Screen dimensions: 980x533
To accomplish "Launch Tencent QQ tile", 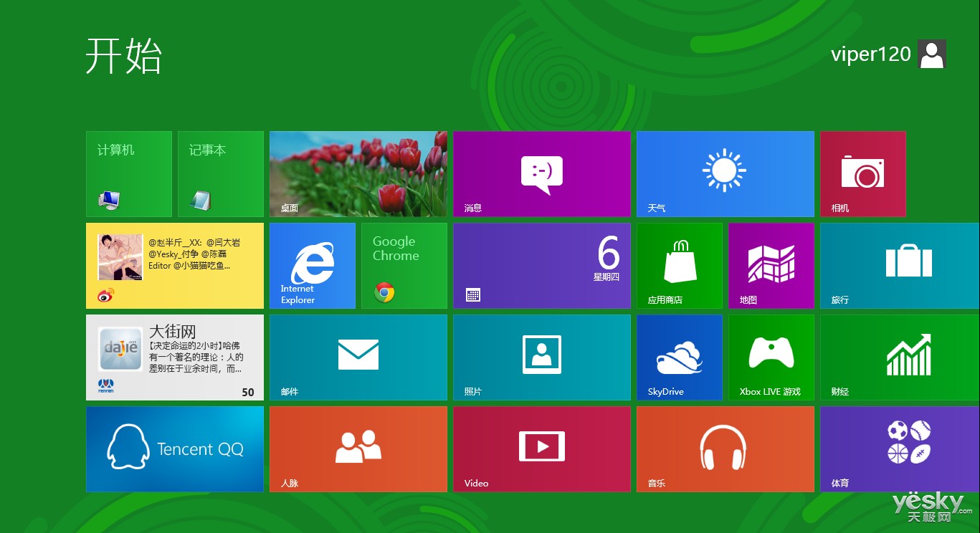I will [175, 449].
